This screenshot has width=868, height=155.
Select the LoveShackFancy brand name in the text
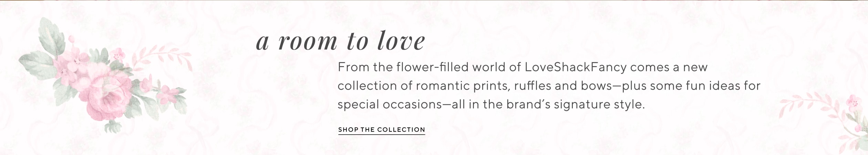(575, 67)
